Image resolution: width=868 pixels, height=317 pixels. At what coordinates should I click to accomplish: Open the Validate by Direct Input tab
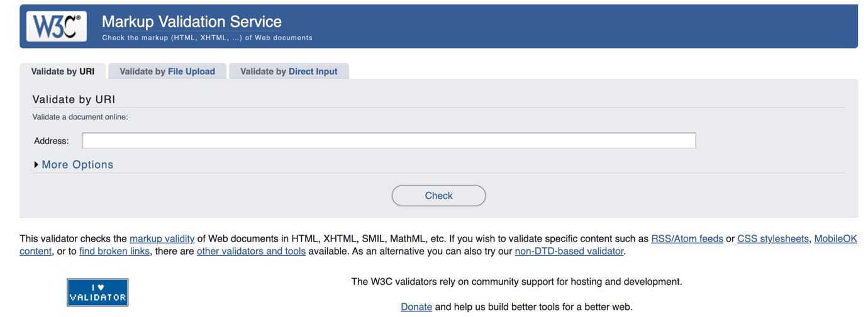click(x=289, y=71)
